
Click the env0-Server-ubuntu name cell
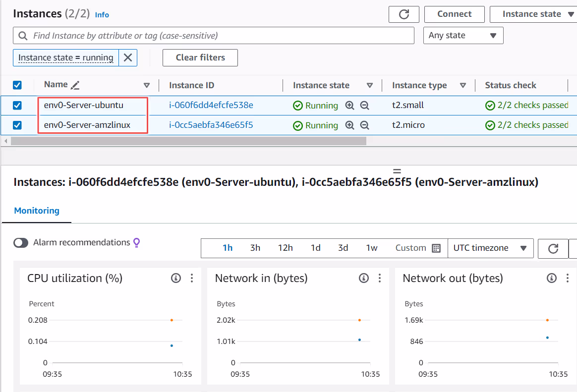click(84, 105)
